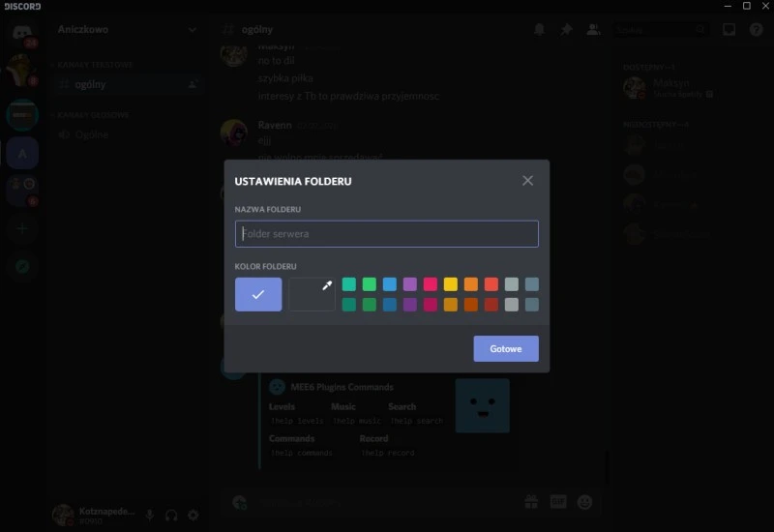Choose the red-orange swatch in top row

[491, 283]
